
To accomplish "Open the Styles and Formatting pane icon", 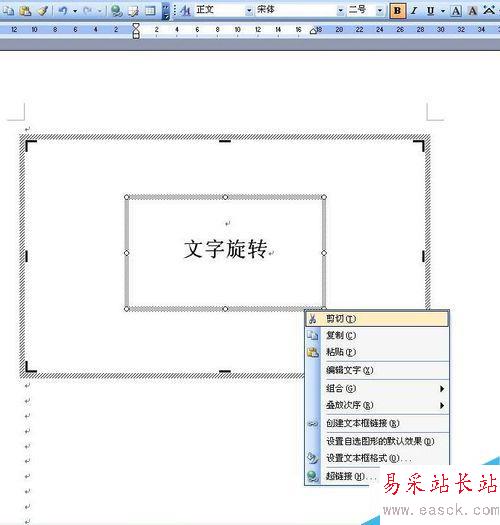I will (x=185, y=11).
